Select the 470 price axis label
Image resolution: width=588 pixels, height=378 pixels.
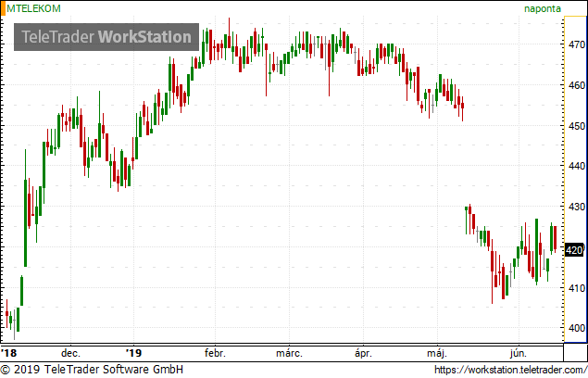(577, 44)
